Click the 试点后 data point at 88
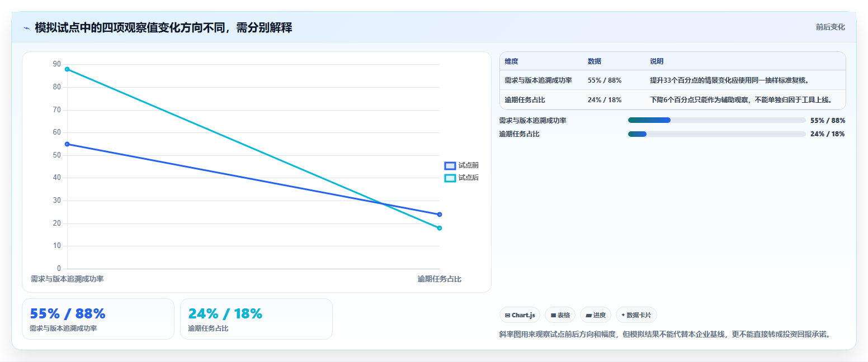Image resolution: width=868 pixels, height=362 pixels. point(67,69)
